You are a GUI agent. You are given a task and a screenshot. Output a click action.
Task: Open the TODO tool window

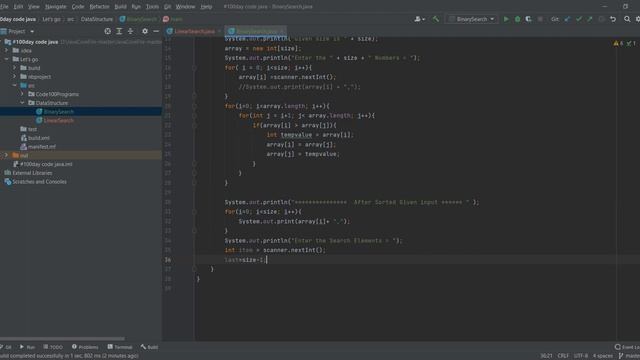pyautogui.click(x=53, y=347)
